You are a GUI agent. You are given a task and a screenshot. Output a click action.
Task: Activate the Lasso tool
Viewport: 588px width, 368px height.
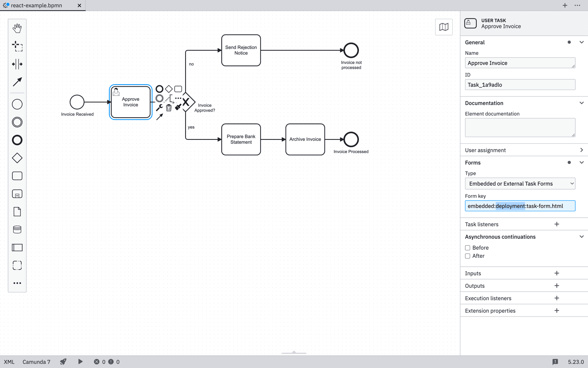point(17,46)
